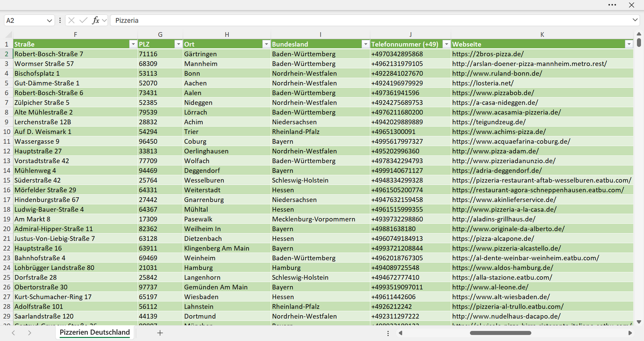Open the Bundesland filter dropdown
The width and height of the screenshot is (644, 341).
(365, 44)
